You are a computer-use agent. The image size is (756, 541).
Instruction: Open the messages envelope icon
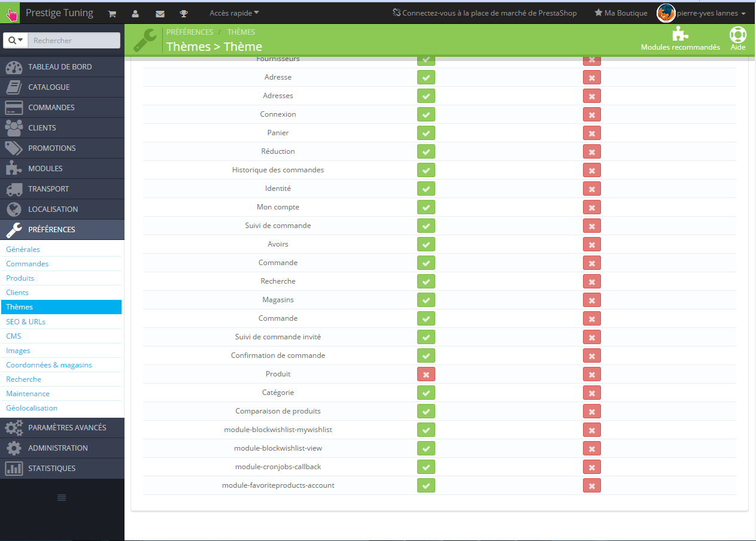tap(160, 13)
